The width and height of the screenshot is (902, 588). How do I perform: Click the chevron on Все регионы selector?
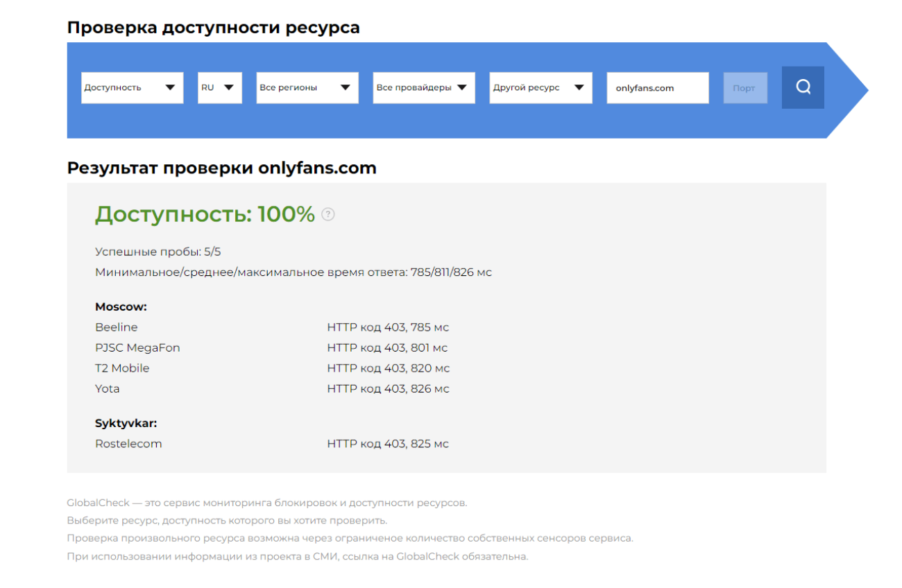(x=346, y=87)
